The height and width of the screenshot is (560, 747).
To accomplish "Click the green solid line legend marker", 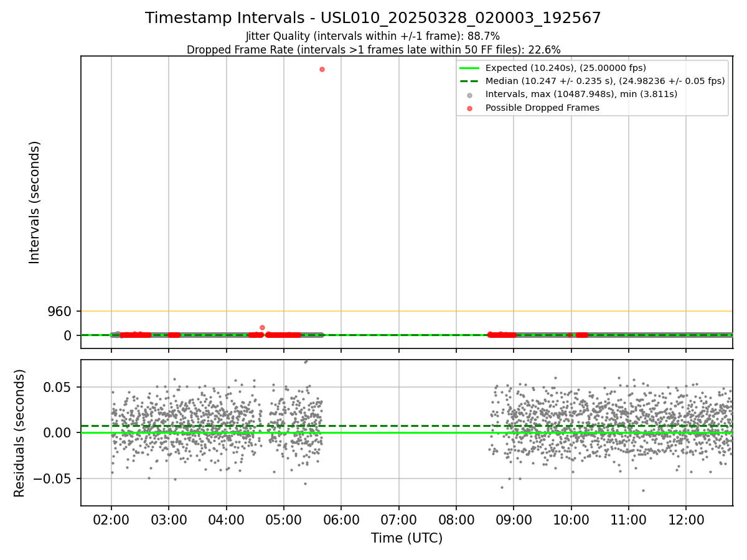I will point(469,68).
